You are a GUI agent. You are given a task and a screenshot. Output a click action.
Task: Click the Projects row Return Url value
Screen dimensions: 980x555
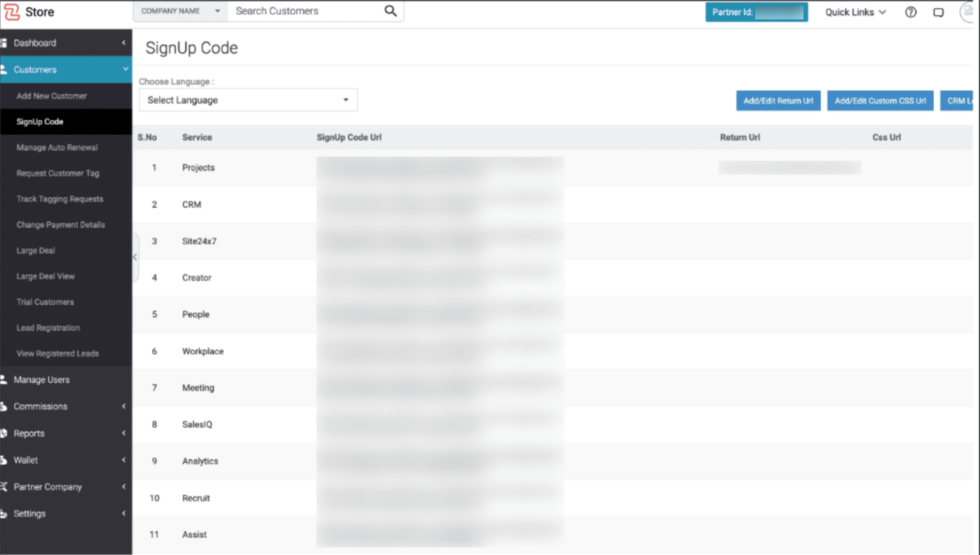789,168
